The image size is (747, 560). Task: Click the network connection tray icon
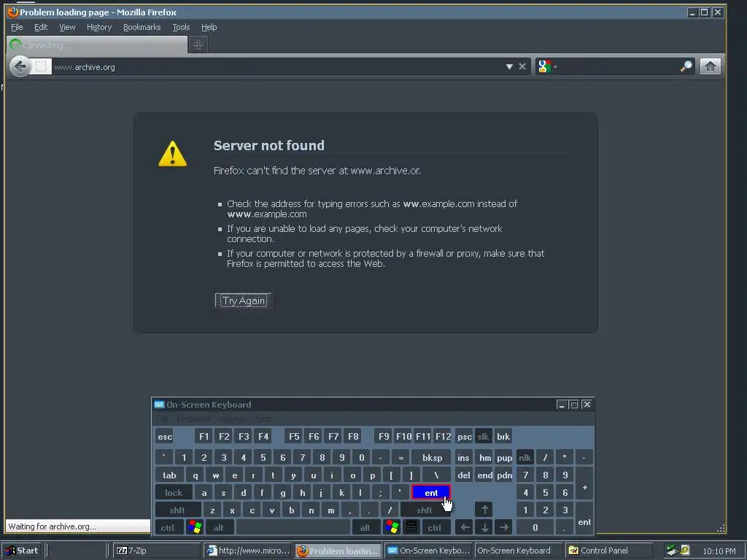[672, 551]
